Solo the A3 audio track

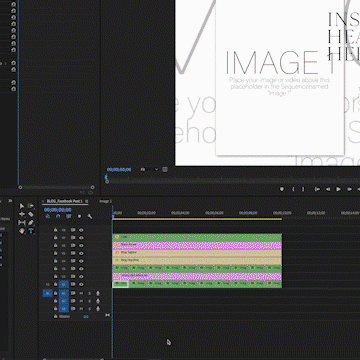[x=89, y=309]
